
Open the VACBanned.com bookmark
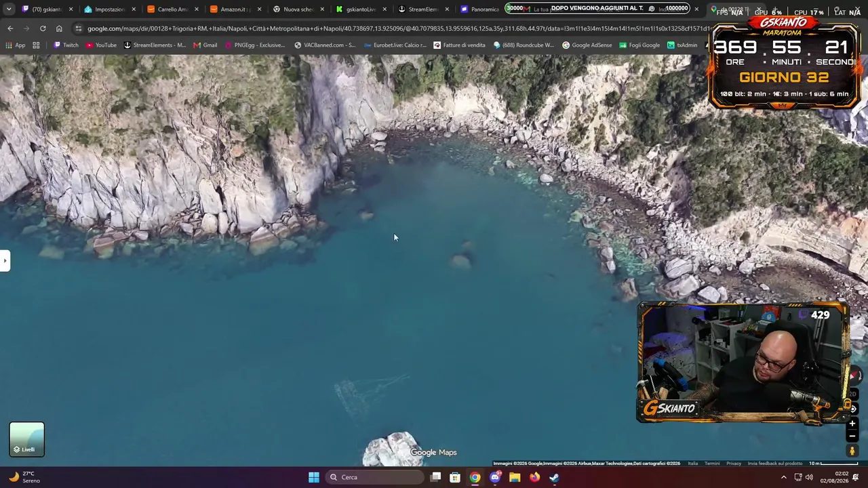[325, 45]
